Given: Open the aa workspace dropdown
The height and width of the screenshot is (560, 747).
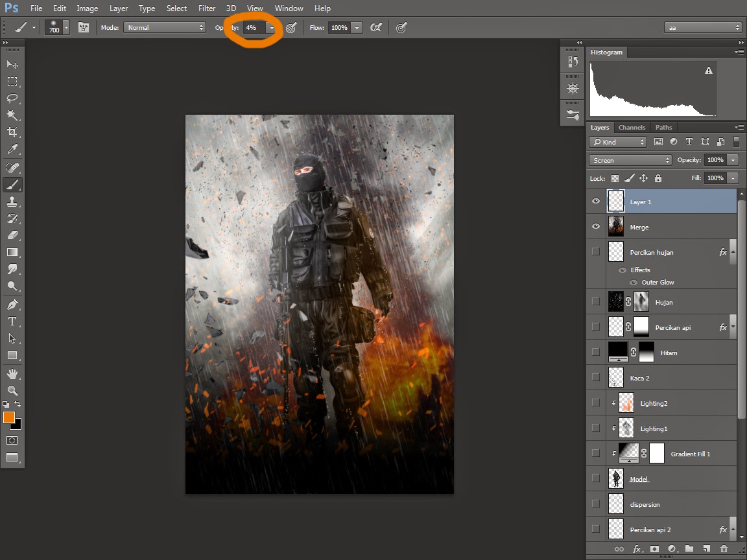Looking at the screenshot, I should click(702, 28).
